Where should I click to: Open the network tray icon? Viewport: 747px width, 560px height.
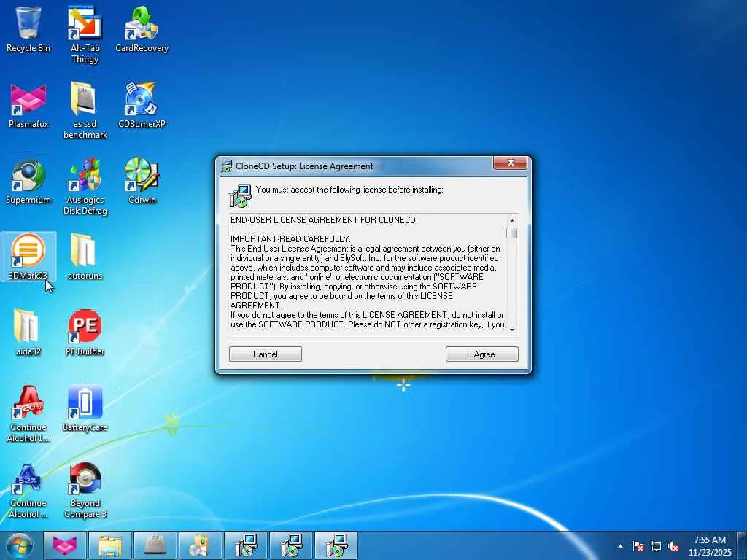coord(656,547)
